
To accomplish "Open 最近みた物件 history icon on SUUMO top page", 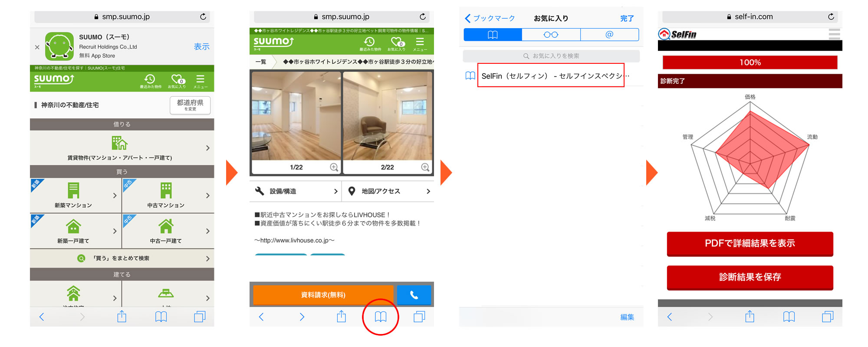I will (150, 81).
